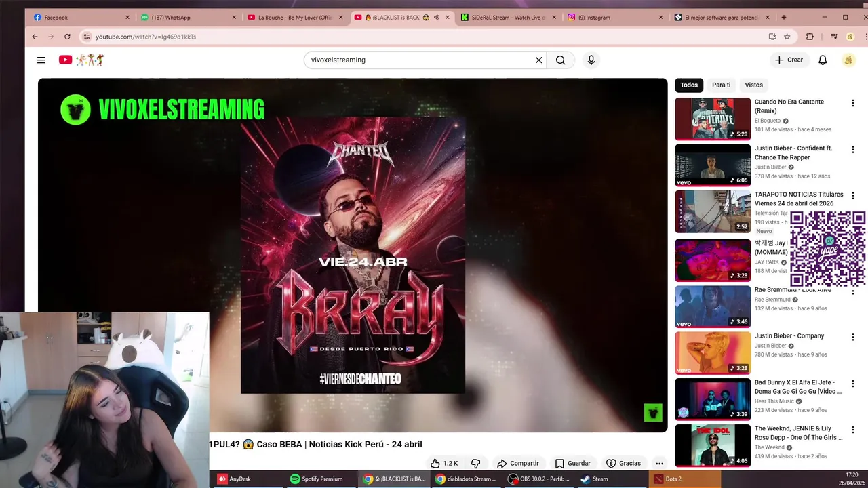Open The Weeknd One Of The Girls thumbnail
Screen dimensions: 868x488
point(713,445)
